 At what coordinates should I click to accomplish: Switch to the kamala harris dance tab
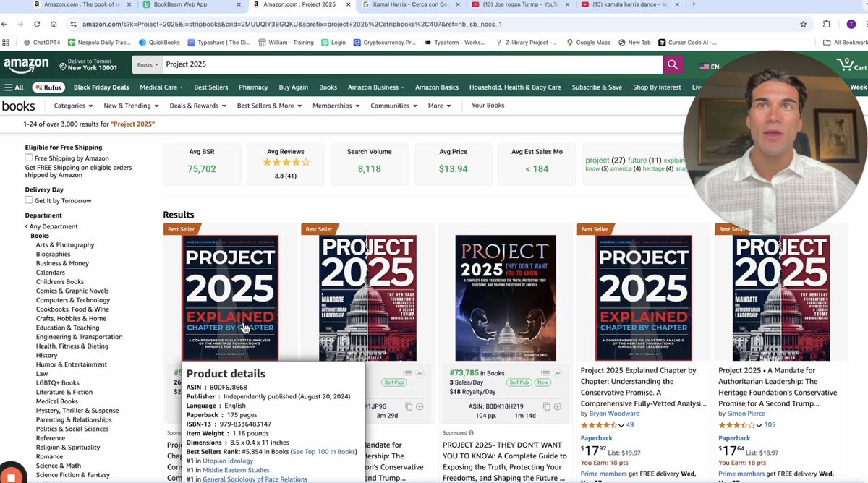629,4
